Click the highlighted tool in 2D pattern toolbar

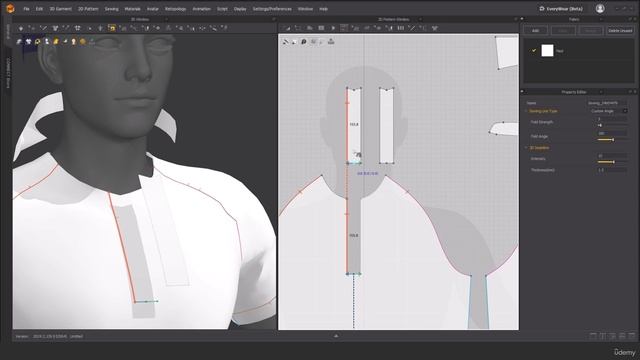(x=344, y=28)
